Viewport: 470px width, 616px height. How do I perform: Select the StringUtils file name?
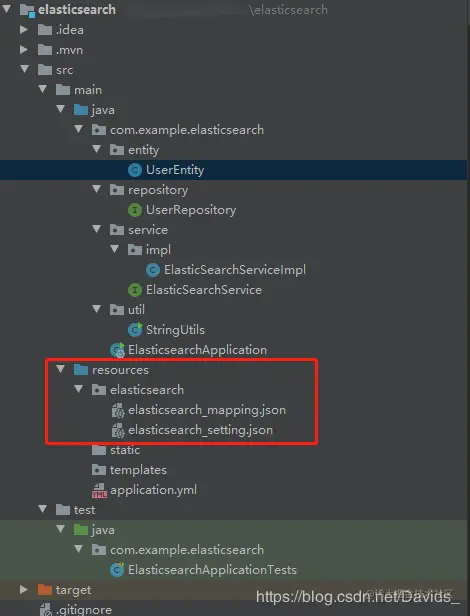175,330
